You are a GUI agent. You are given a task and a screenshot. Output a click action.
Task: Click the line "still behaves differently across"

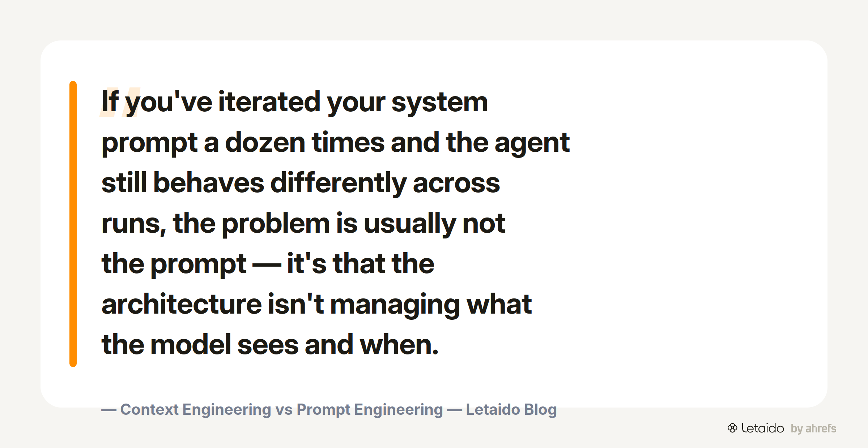[301, 184]
